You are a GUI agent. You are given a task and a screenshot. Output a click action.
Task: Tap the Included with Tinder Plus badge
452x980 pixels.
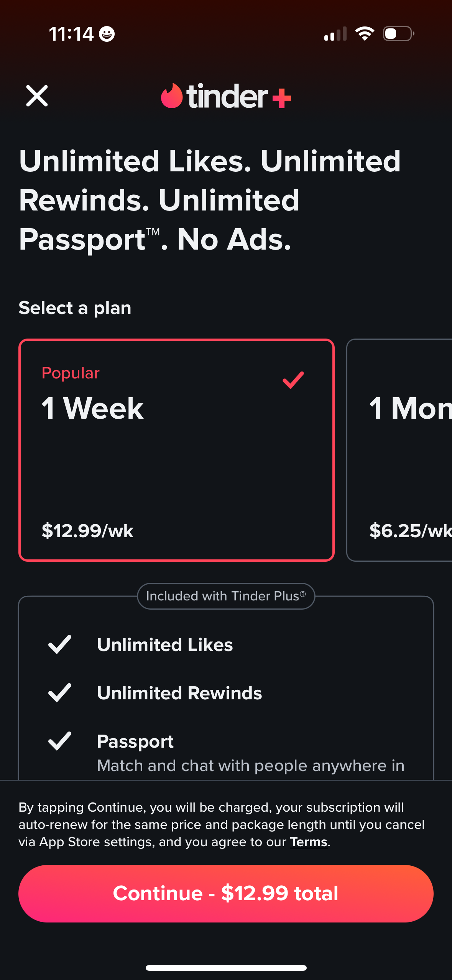(226, 596)
